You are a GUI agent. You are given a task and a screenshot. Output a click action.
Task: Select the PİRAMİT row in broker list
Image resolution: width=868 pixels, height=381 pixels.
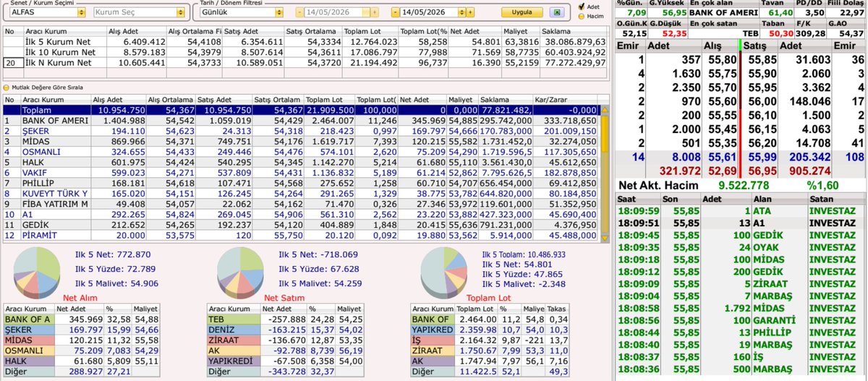tap(301, 235)
